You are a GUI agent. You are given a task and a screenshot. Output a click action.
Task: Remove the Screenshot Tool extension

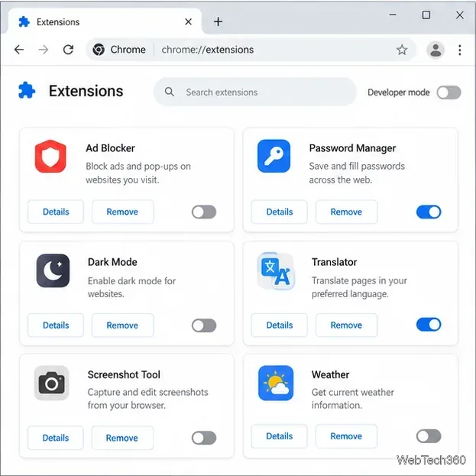pos(122,438)
